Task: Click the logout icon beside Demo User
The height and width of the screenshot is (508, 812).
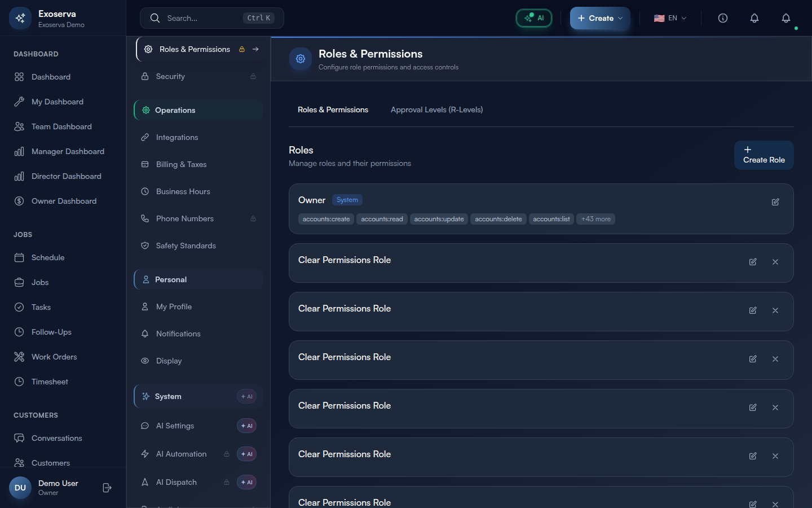Action: click(107, 488)
